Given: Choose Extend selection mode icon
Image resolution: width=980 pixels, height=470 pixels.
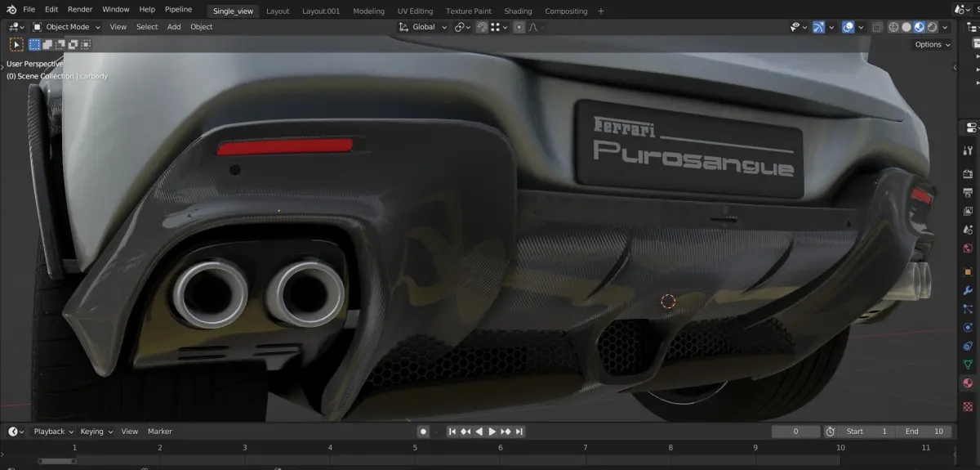Looking at the screenshot, I should point(47,44).
